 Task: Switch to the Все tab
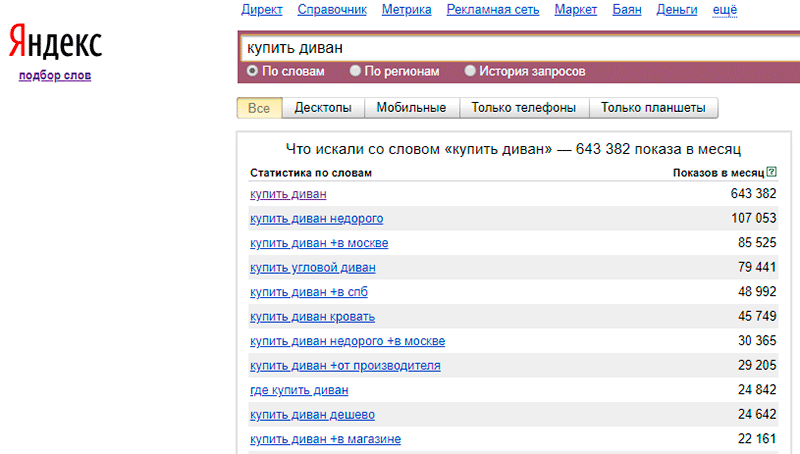pyautogui.click(x=259, y=108)
